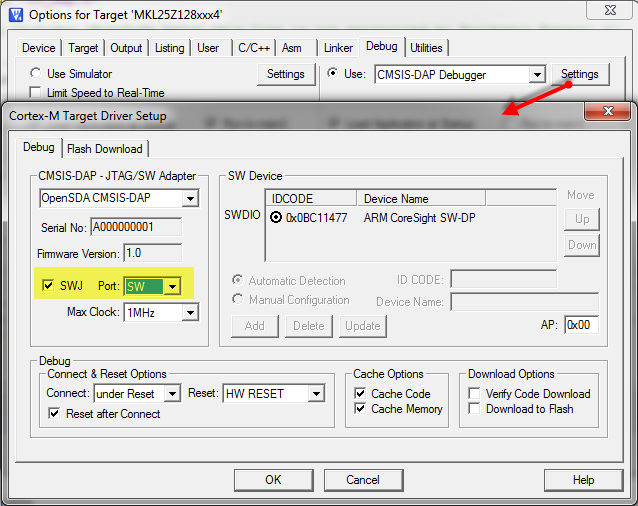Image resolution: width=638 pixels, height=506 pixels.
Task: Uncheck the Cache Code option
Action: (x=360, y=394)
